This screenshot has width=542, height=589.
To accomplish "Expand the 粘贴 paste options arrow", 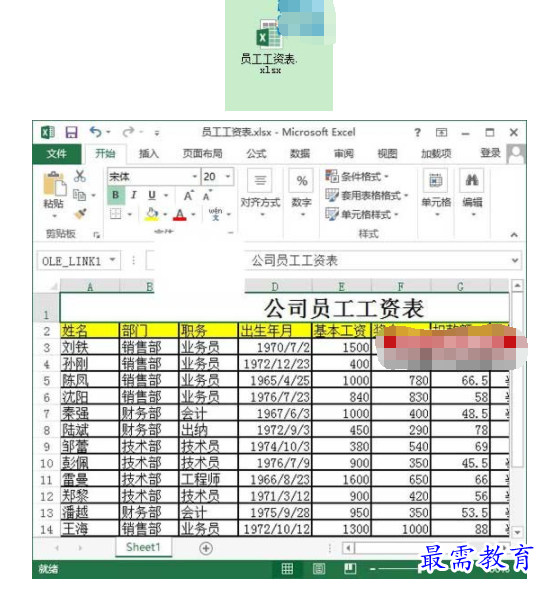I will (54, 216).
